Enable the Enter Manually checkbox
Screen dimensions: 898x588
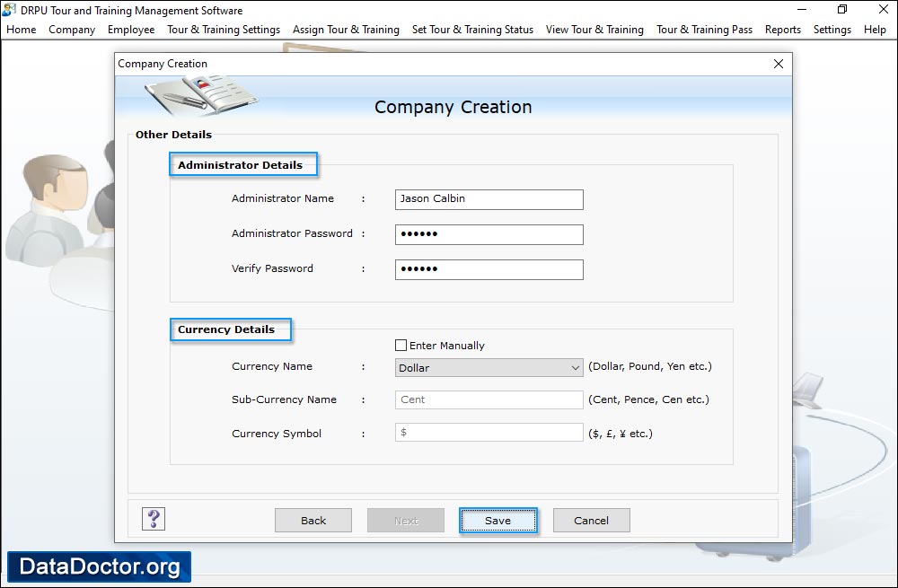point(401,346)
